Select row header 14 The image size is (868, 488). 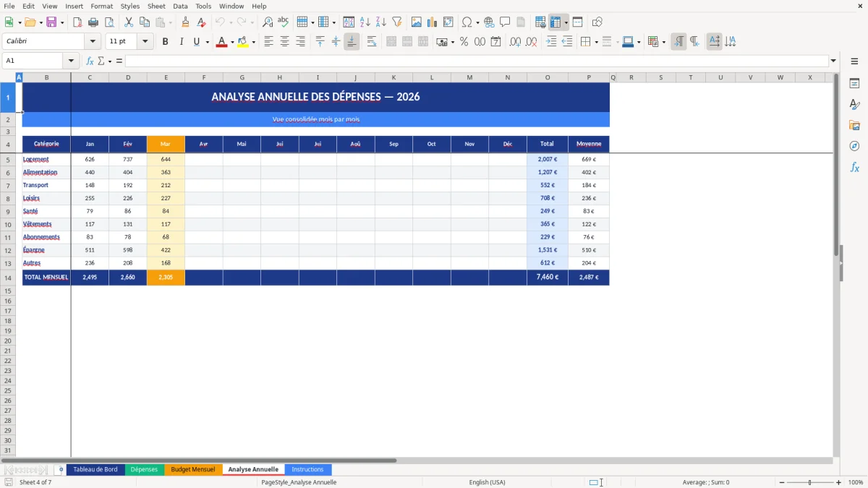8,278
